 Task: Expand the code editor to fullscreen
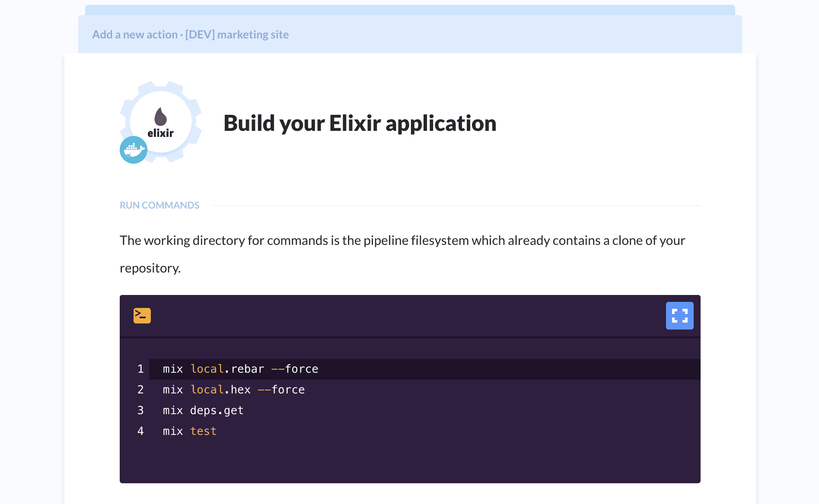[x=679, y=316]
